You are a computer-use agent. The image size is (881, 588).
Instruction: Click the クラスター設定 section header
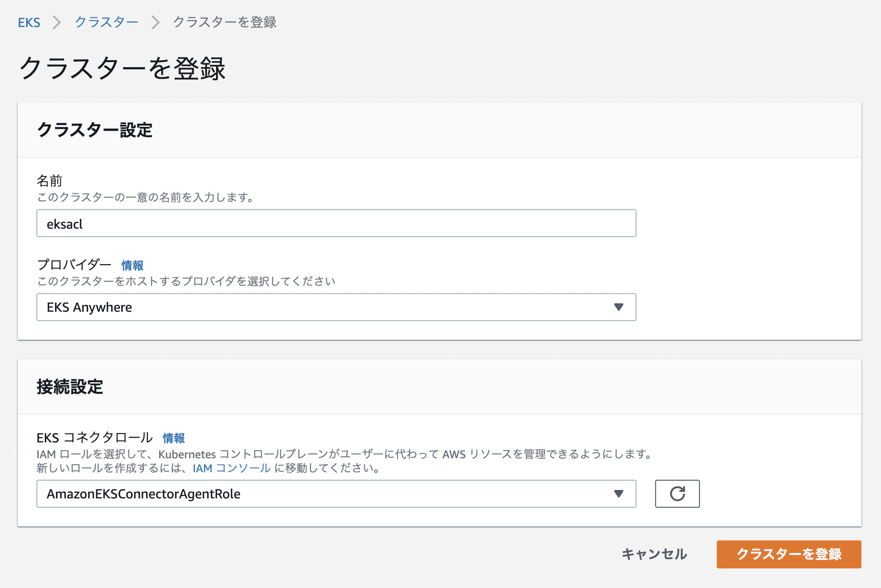[x=95, y=130]
